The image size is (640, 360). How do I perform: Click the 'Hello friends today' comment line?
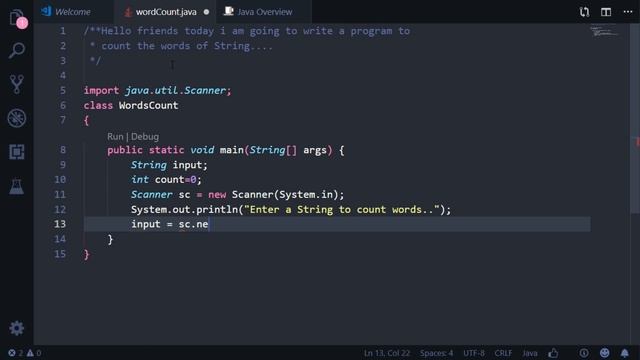(x=247, y=31)
